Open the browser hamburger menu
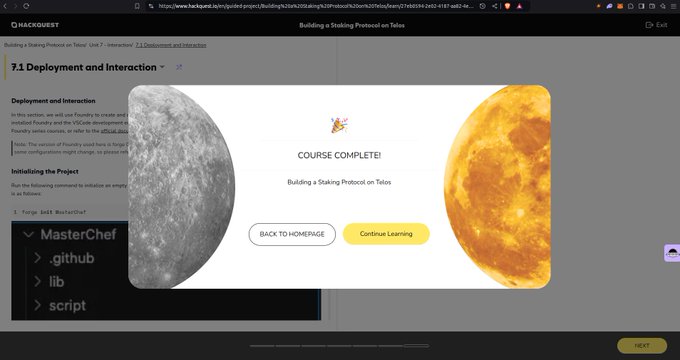Screen dimensions: 680x360 (x=673, y=6)
